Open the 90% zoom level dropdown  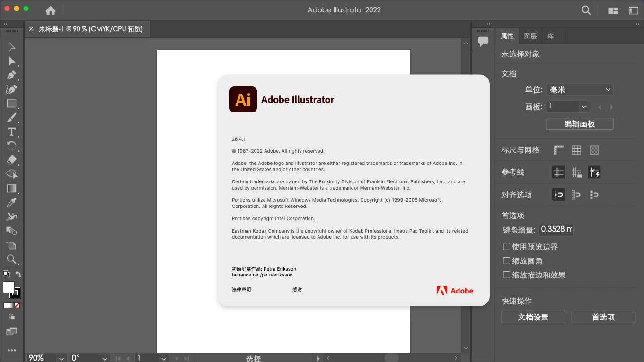(x=61, y=358)
